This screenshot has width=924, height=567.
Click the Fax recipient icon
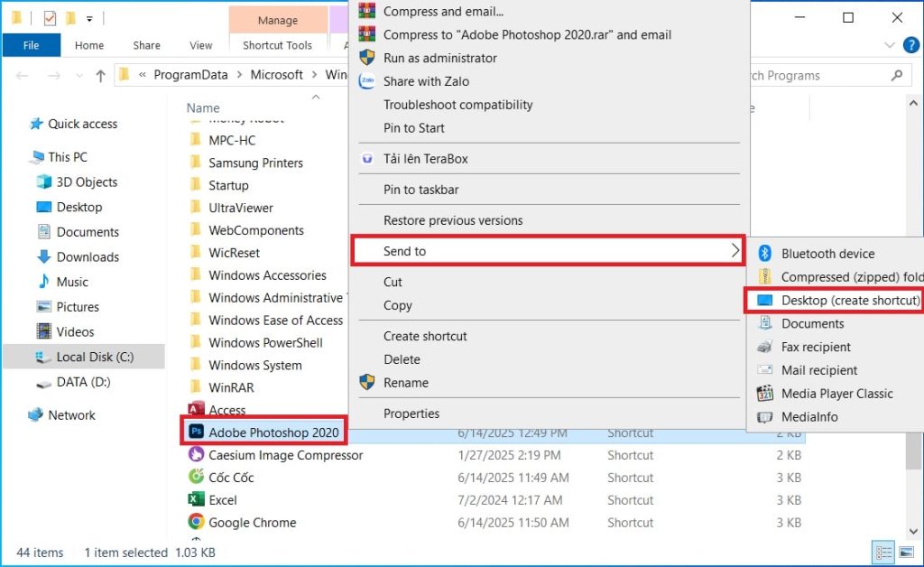pyautogui.click(x=765, y=347)
